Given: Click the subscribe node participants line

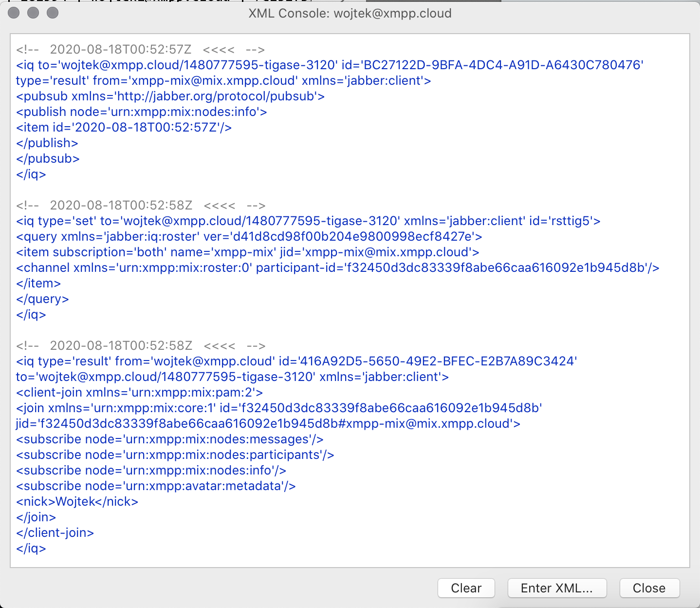Looking at the screenshot, I should [175, 455].
